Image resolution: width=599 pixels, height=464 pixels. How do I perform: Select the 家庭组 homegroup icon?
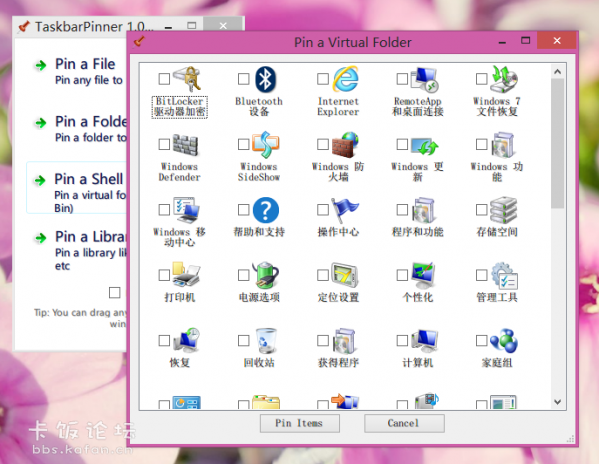pyautogui.click(x=504, y=341)
